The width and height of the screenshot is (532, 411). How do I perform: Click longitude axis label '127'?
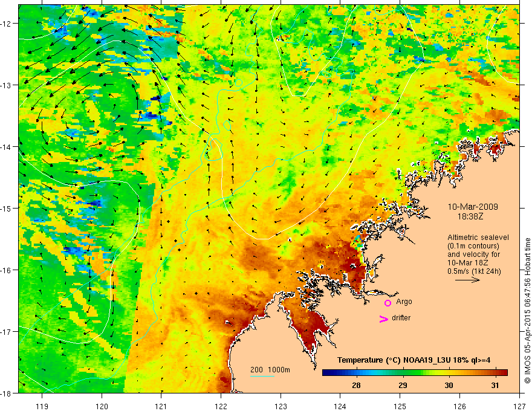tap(519, 406)
